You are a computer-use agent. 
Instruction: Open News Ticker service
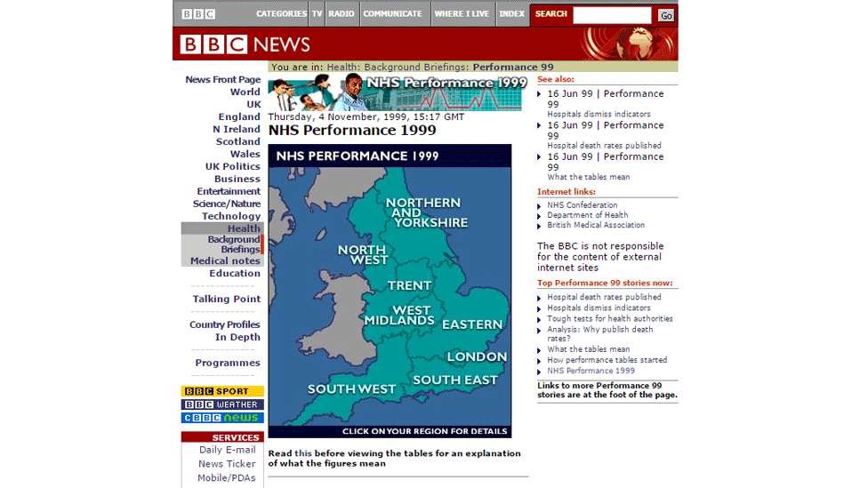tap(227, 464)
